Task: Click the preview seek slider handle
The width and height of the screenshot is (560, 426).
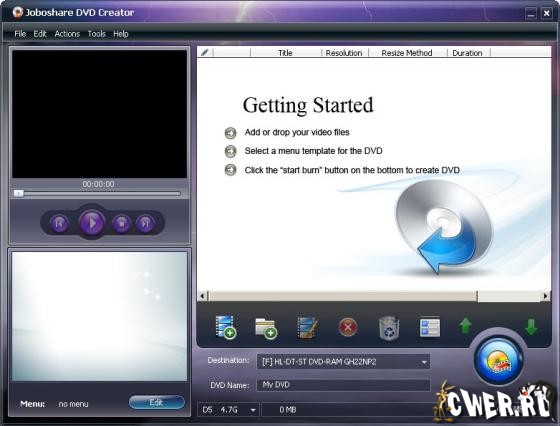Action: 19,194
